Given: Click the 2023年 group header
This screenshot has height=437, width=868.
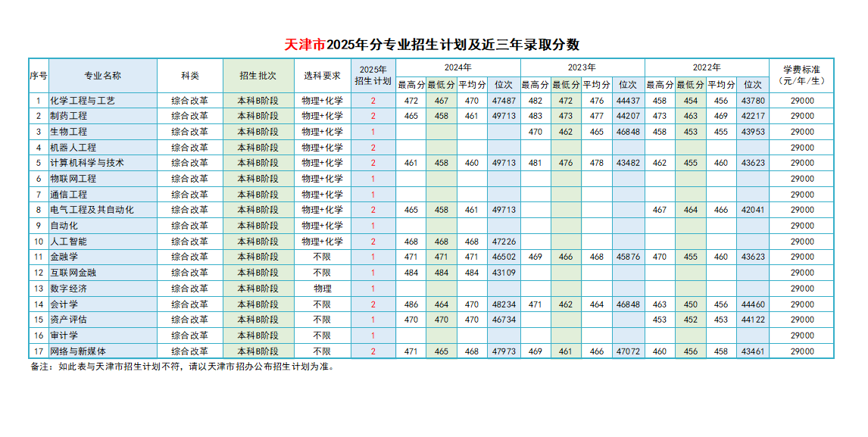Looking at the screenshot, I should tap(582, 67).
